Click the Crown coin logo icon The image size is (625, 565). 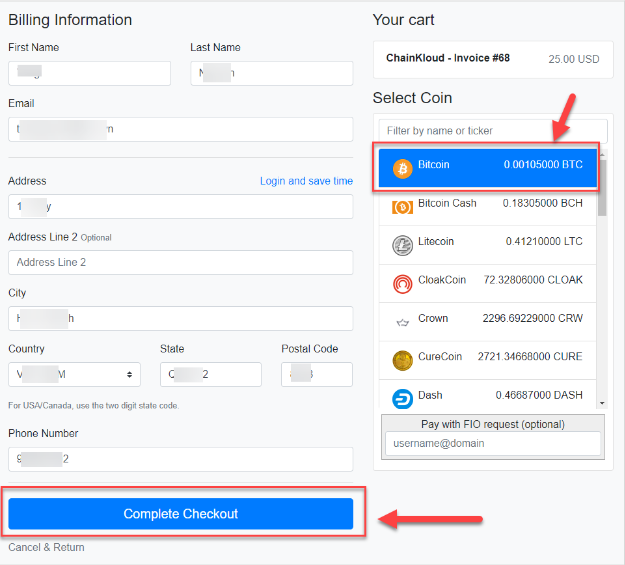point(403,322)
